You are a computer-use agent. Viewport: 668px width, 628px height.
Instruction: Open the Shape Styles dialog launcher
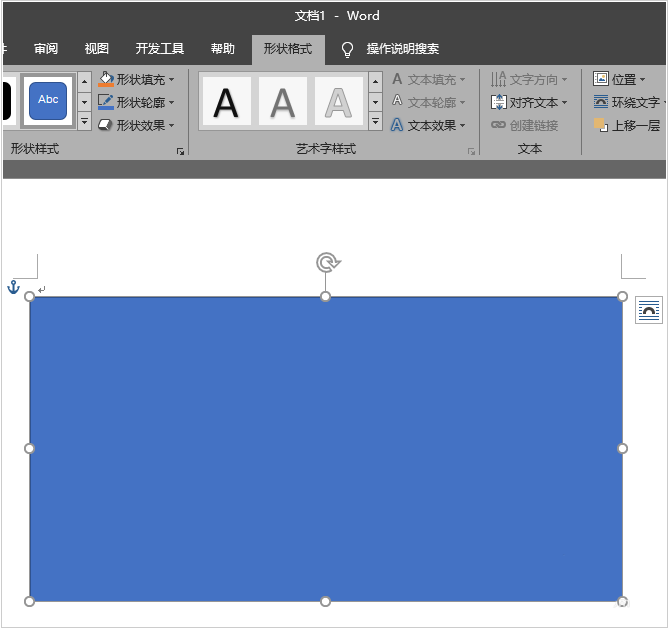(181, 152)
